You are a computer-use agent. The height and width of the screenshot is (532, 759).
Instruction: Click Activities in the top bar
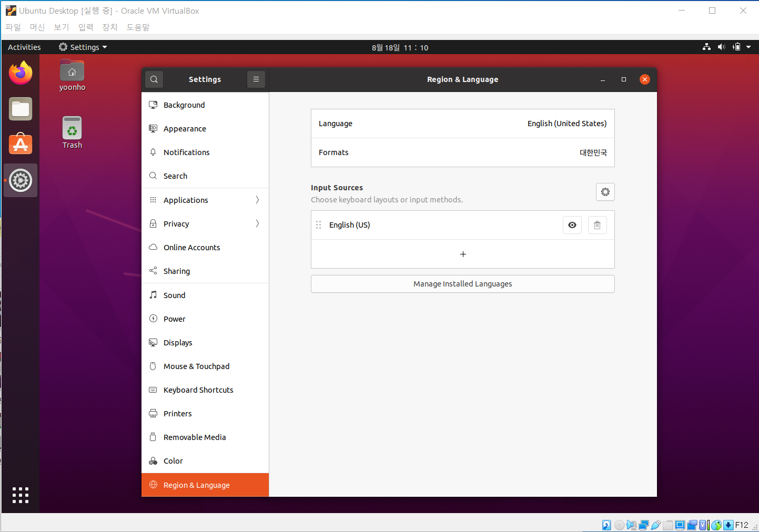(24, 47)
